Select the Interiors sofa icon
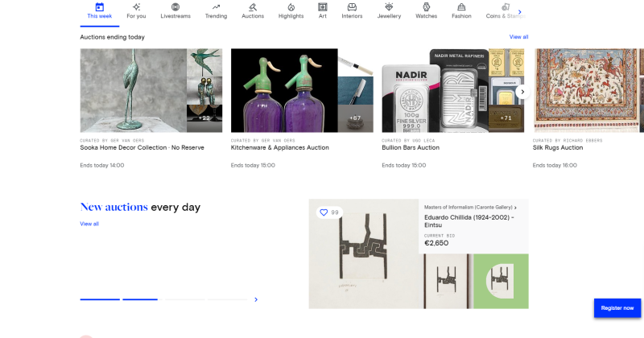This screenshot has width=644, height=338. [352, 7]
